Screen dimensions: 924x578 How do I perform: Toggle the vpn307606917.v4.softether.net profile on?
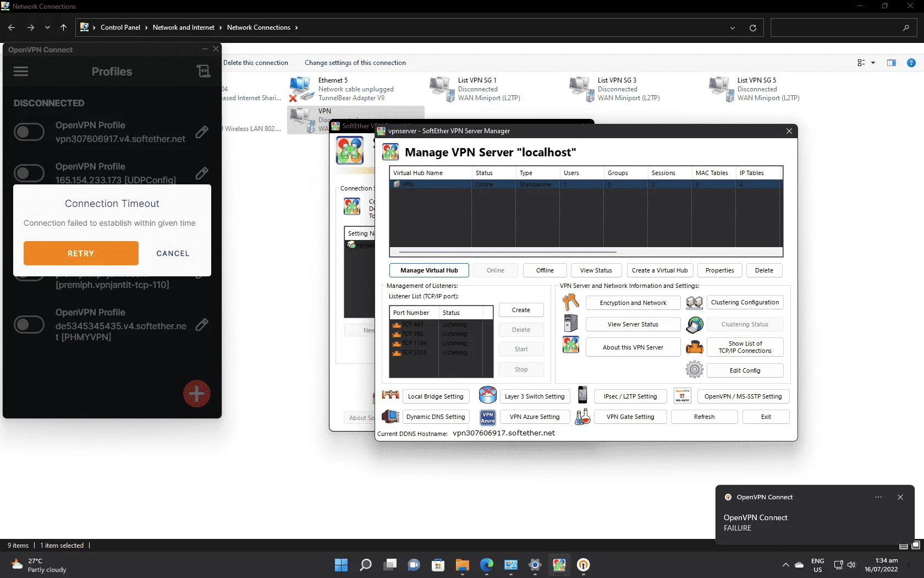29,132
